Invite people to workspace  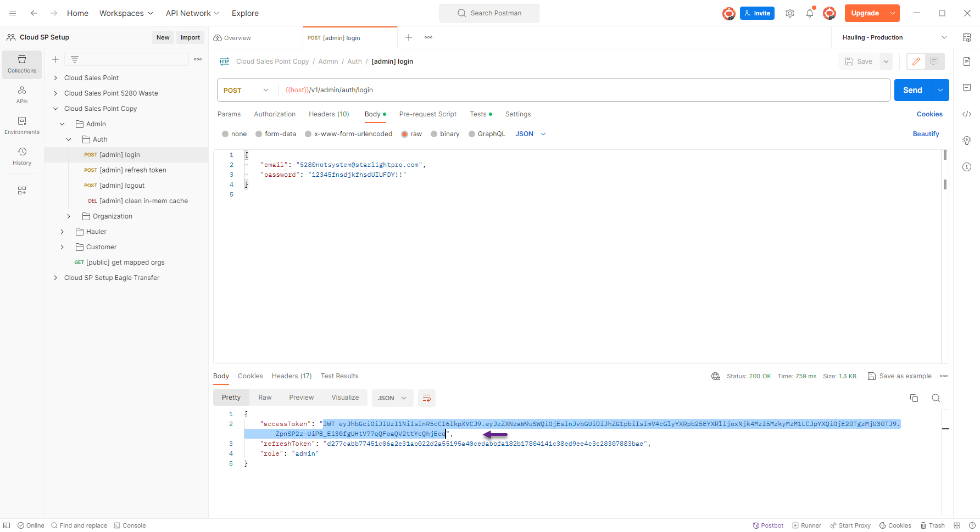coord(757,13)
